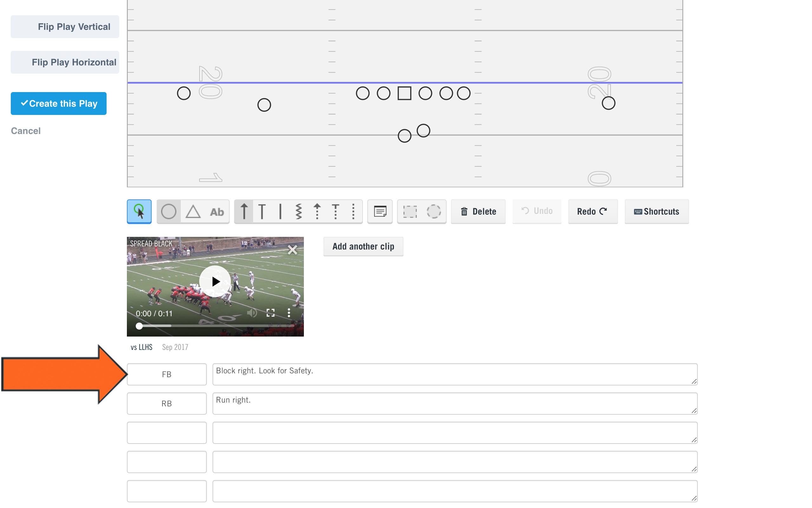
Task: Click Flip Play Horizontal
Action: click(x=65, y=62)
